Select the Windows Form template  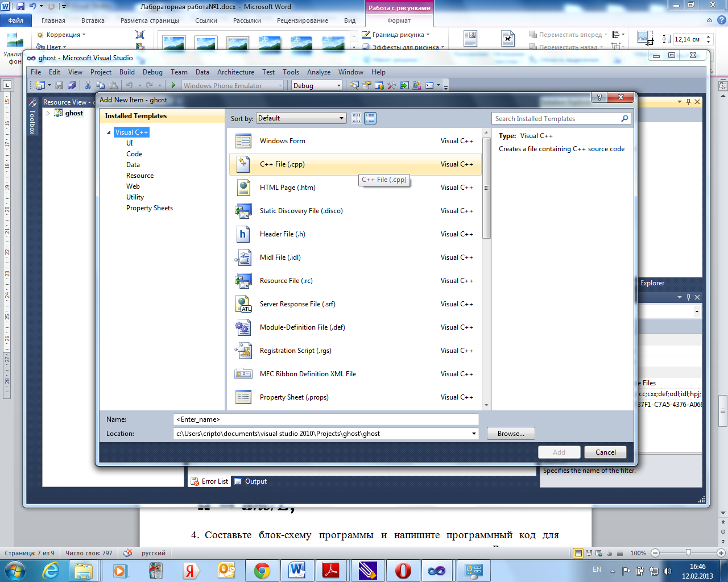click(x=355, y=141)
